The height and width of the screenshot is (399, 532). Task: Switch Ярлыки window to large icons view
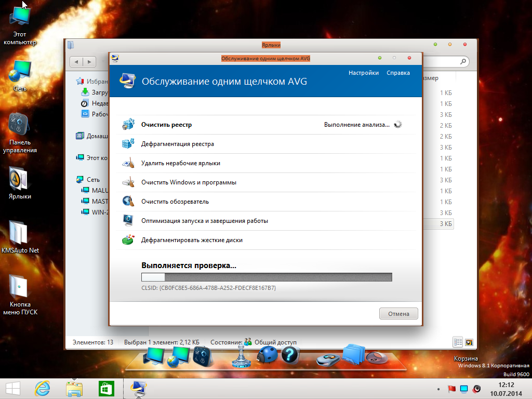469,342
